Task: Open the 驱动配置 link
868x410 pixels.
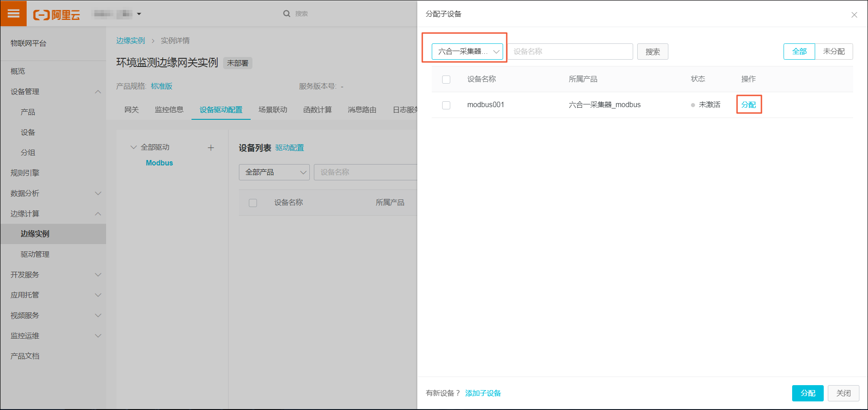Action: [x=289, y=148]
